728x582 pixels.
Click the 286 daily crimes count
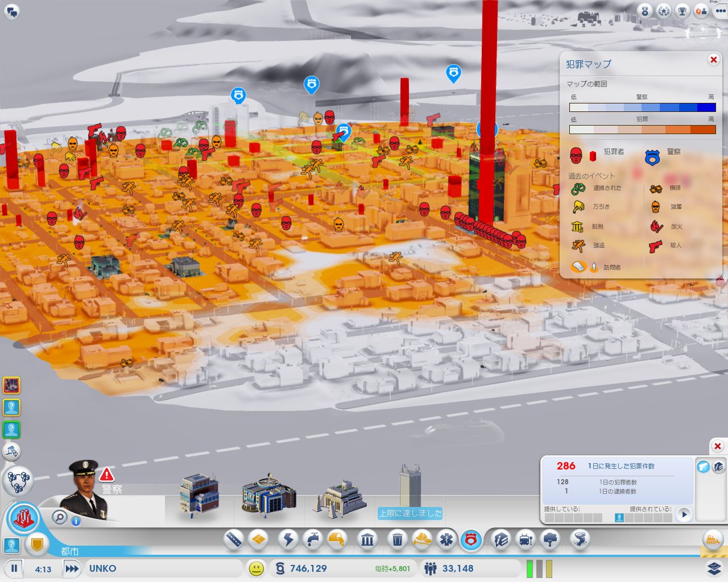[566, 465]
